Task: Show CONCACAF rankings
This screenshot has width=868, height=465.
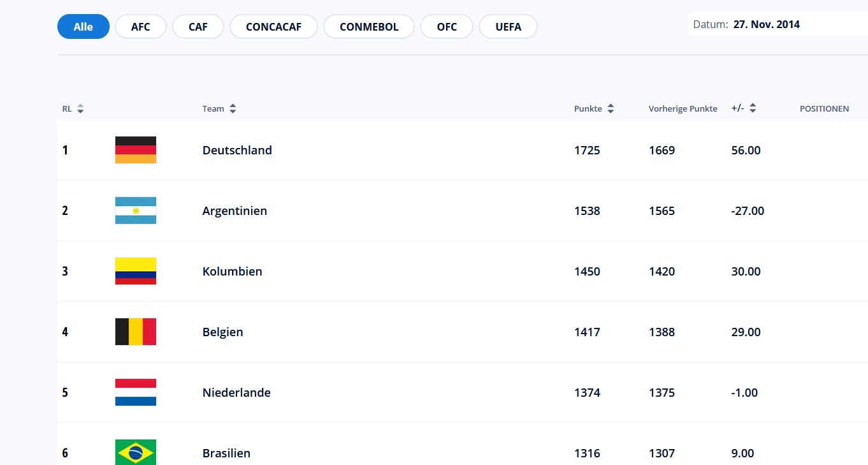Action: point(273,27)
